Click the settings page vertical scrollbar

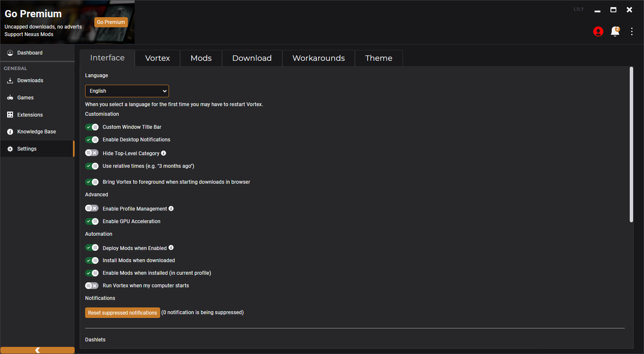[631, 144]
